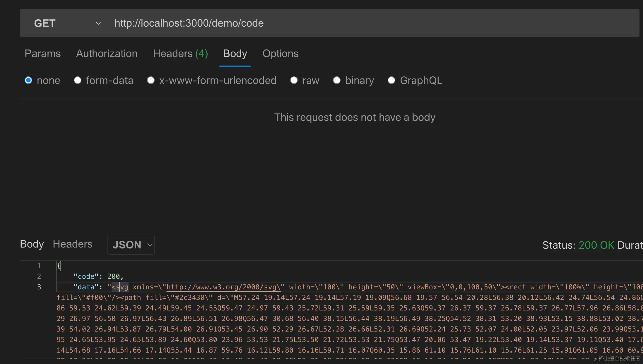This screenshot has width=643, height=364.
Task: Click the GET method label
Action: 45,23
